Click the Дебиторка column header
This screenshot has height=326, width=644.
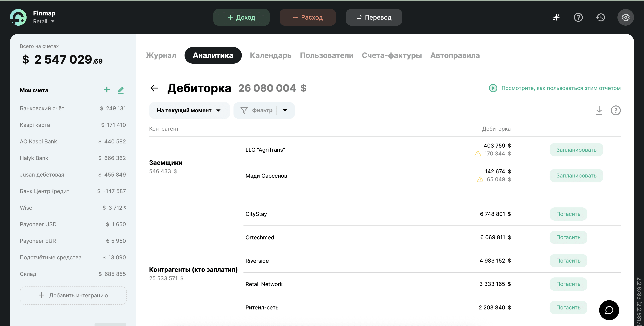(496, 129)
